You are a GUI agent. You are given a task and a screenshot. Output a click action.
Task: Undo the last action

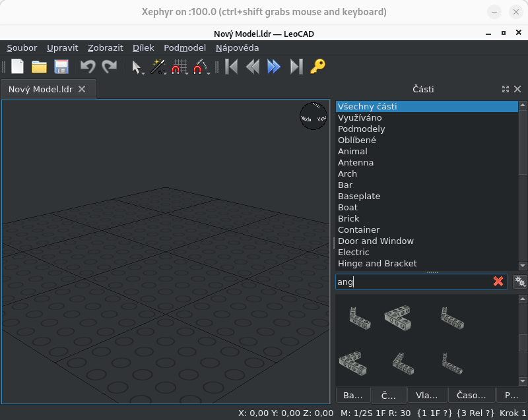(87, 67)
